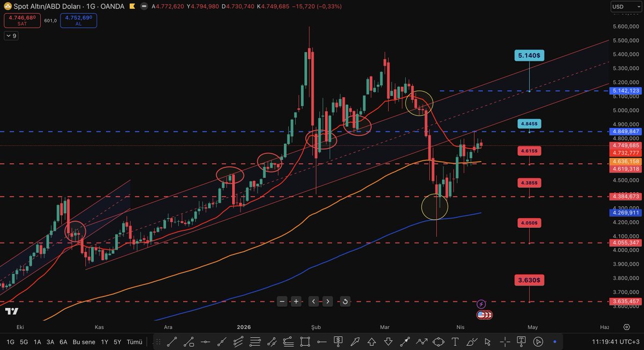The height and width of the screenshot is (350, 644).
Task: Select the crosshair cursor
Action: (504, 341)
